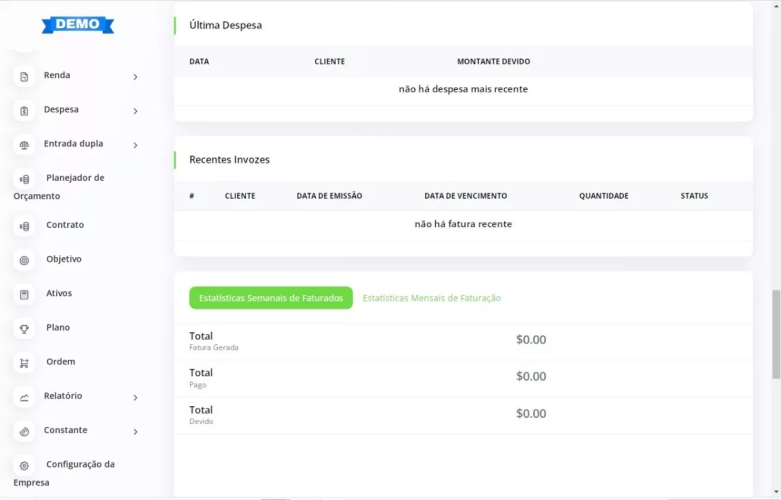Expand the Relatório submenu arrow
Screen dimensions: 781x500
click(135, 397)
